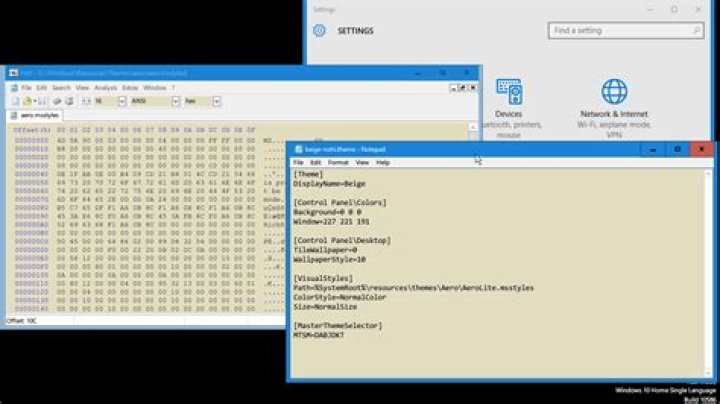Click the Open file icon in HxD toolbar
720x404 pixels.
[27, 101]
